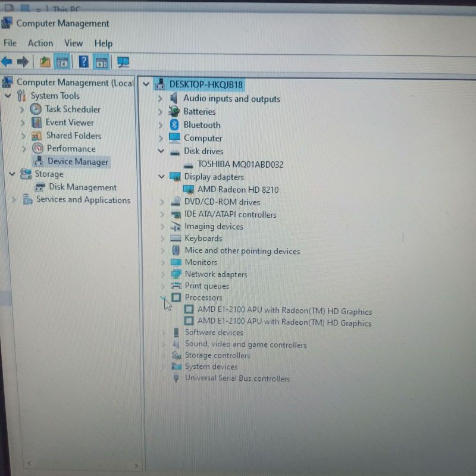This screenshot has height=476, width=476.
Task: Click the Storage controllers icon
Action: point(176,355)
